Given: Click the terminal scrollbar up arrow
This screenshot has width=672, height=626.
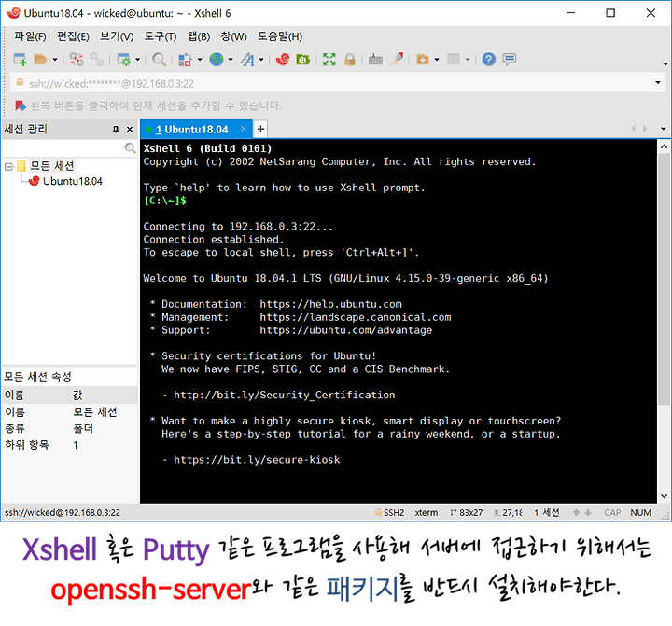Looking at the screenshot, I should click(664, 147).
